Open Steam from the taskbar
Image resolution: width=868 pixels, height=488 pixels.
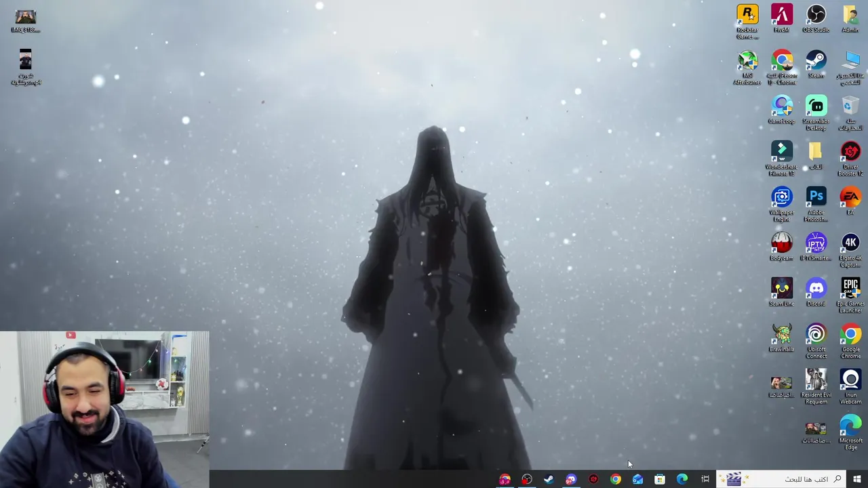[x=549, y=479]
